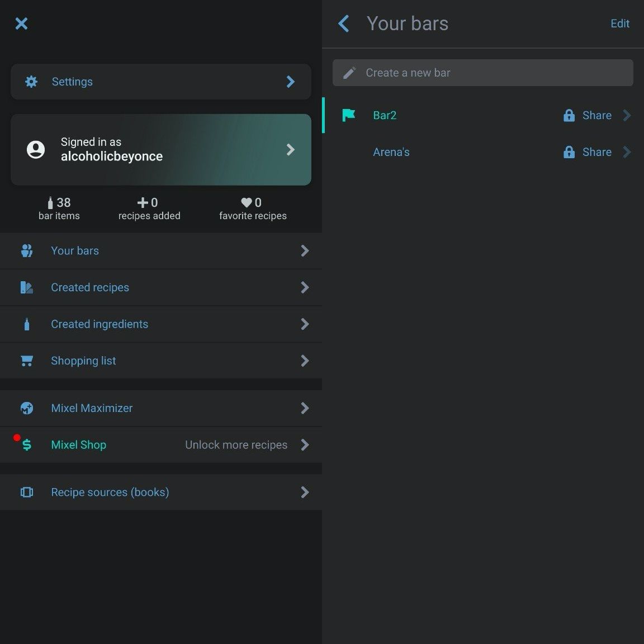Click the shopping cart icon
Image resolution: width=644 pixels, height=644 pixels.
coord(26,361)
